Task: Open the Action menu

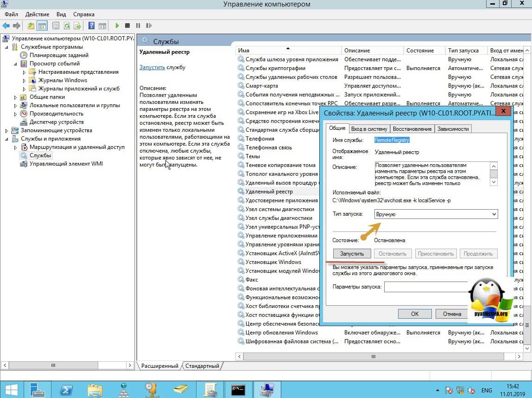Action: pos(37,14)
